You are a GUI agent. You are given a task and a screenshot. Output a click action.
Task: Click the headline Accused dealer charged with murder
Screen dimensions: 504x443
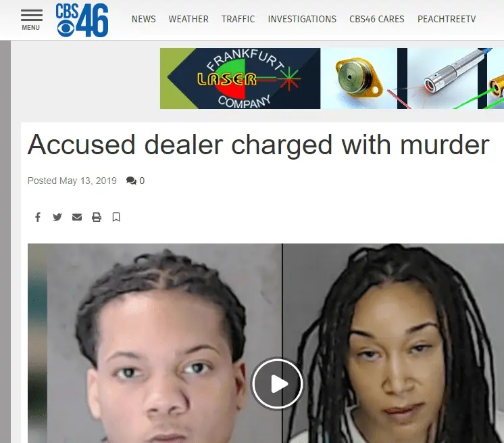pos(259,145)
